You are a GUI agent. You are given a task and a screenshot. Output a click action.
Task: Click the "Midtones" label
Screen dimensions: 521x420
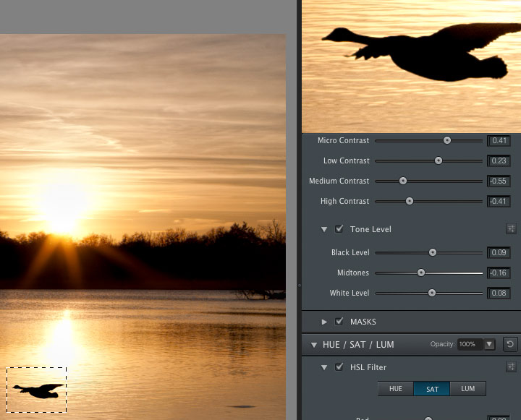click(353, 273)
